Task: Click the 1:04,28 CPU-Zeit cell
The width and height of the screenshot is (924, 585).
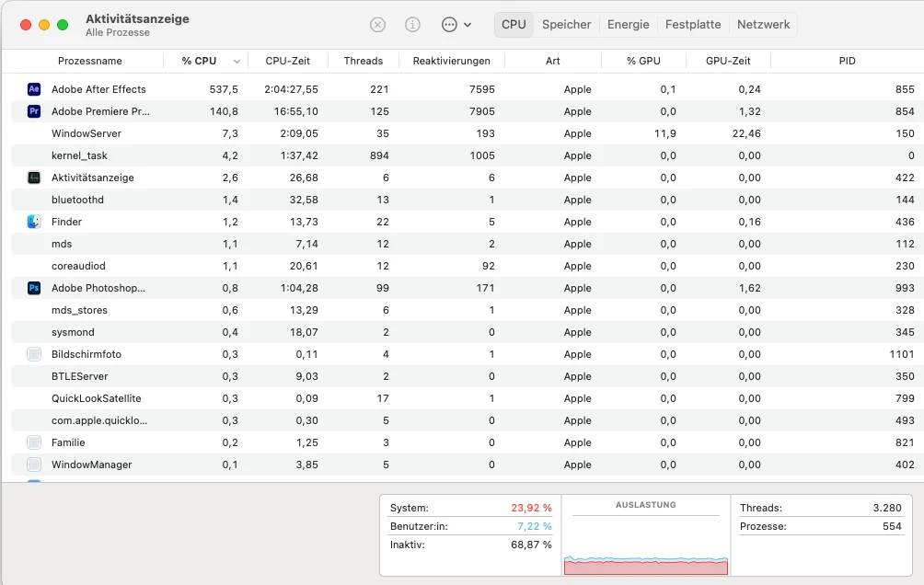Action: [x=299, y=288]
